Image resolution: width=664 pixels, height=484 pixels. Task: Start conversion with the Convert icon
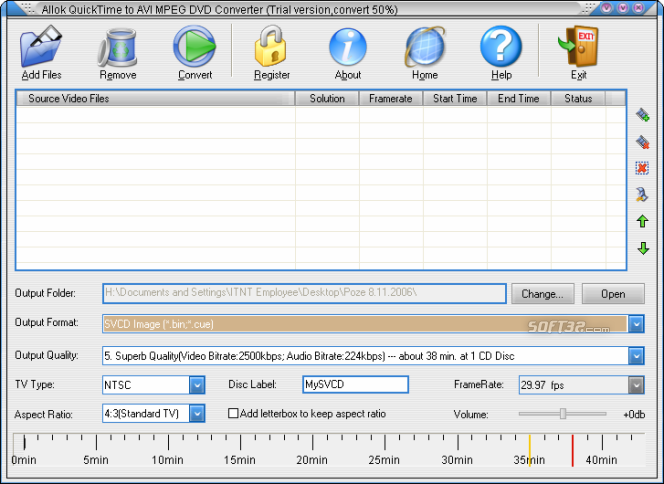pos(194,46)
